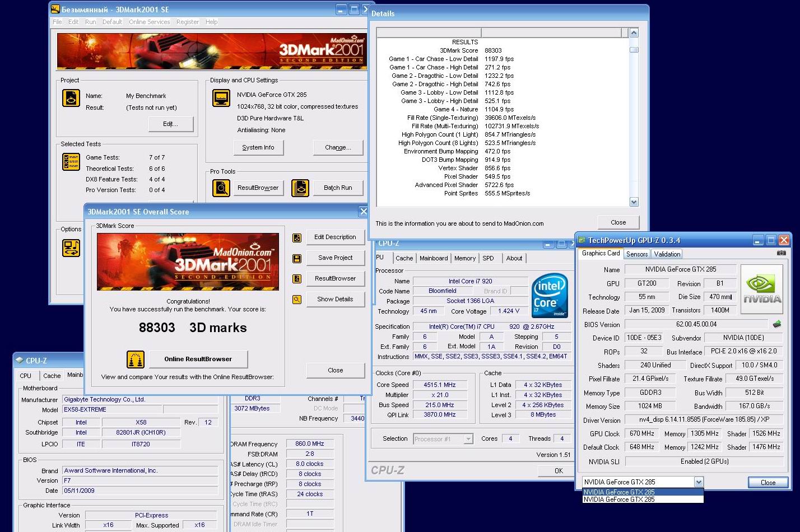Click the CPU tab in motherboard CPU-Z window
The height and width of the screenshot is (532, 800).
(x=26, y=376)
